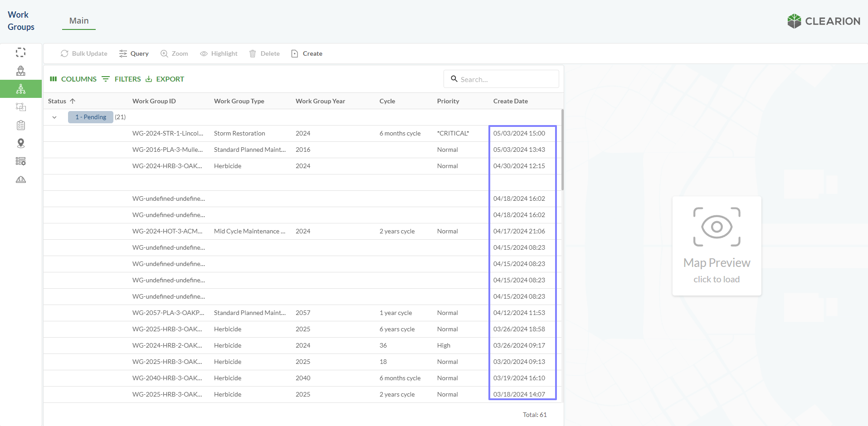
Task: Select the org-chart Work Groups sidebar icon
Action: tap(20, 89)
